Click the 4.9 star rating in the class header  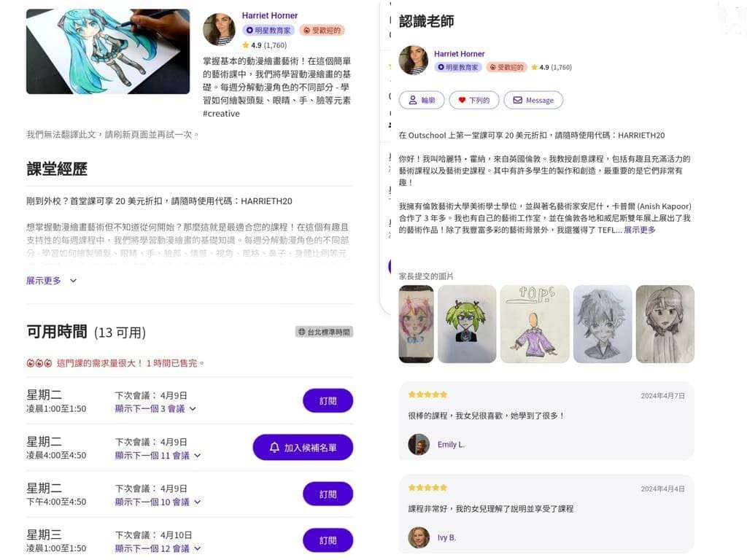[x=264, y=45]
